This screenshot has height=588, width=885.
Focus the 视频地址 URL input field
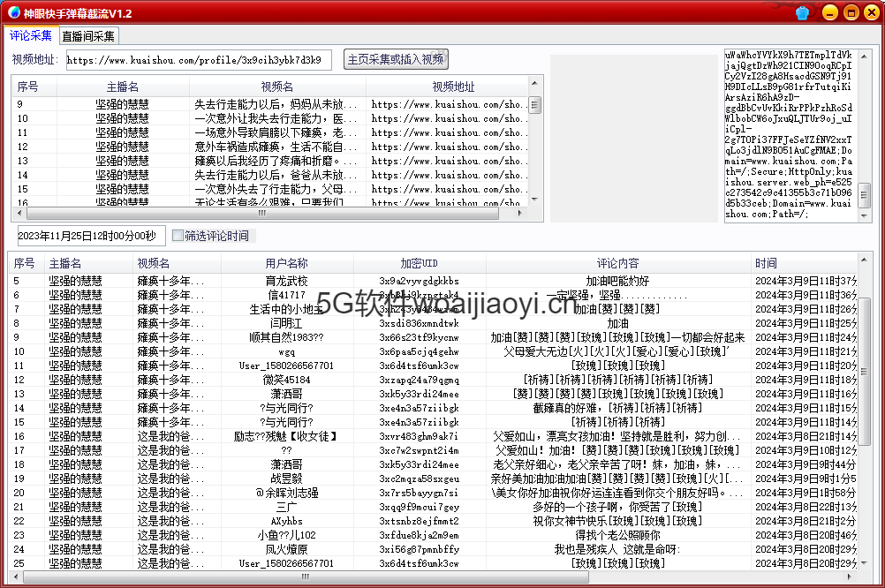pos(199,60)
